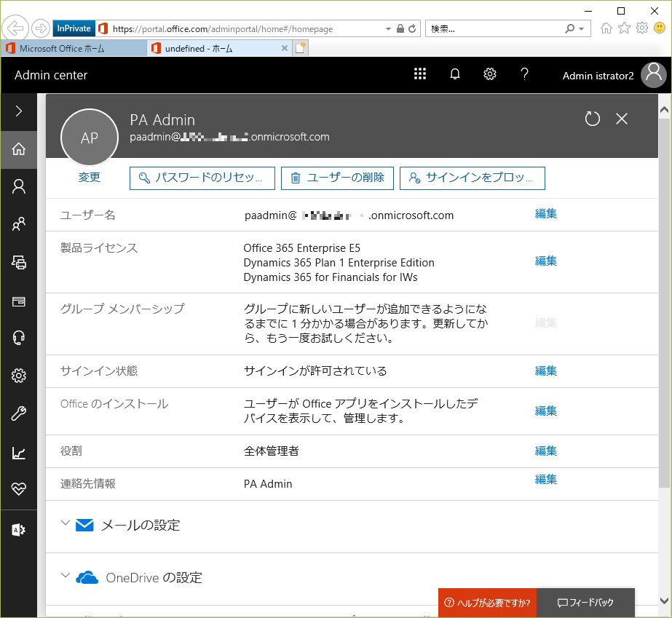Image resolution: width=672 pixels, height=618 pixels.
Task: Click the vertical scrollbar thumb
Action: point(664,302)
